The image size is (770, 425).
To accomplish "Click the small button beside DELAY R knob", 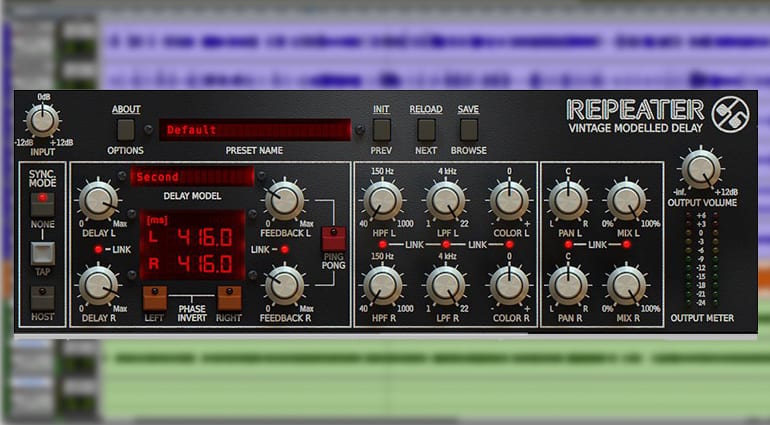I will pos(132,275).
